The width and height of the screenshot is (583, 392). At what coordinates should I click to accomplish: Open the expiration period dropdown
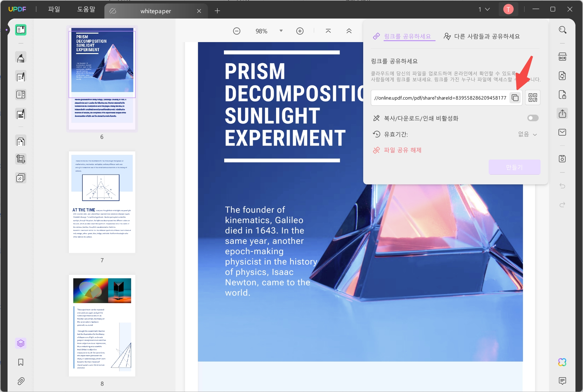tap(528, 134)
